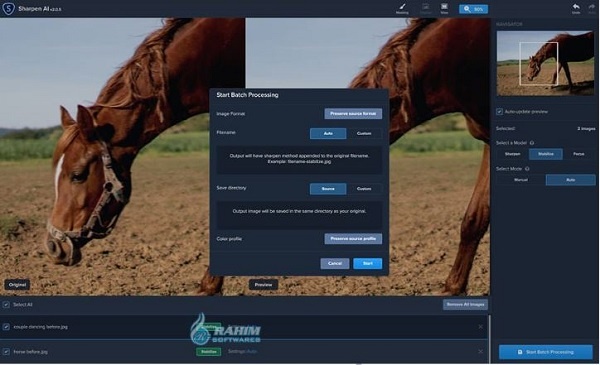600x365 pixels.
Task: Open the Preserve source format dropdown
Action: [353, 114]
